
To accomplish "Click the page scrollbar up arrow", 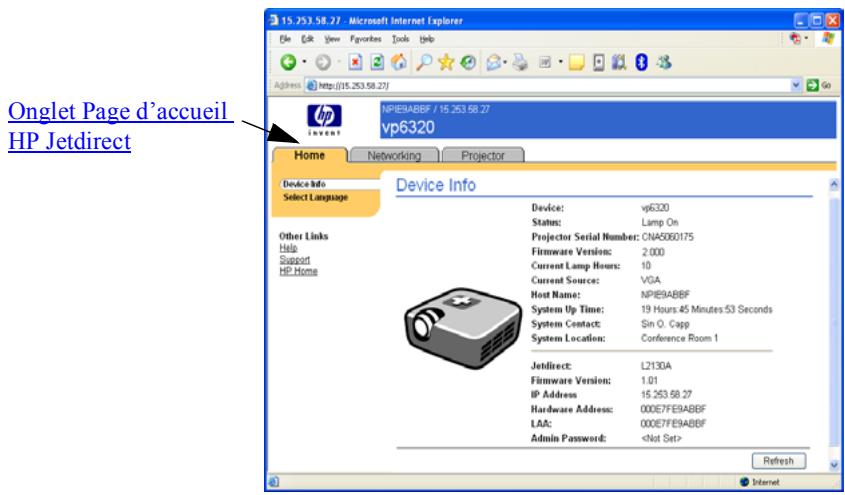I will coord(834,184).
